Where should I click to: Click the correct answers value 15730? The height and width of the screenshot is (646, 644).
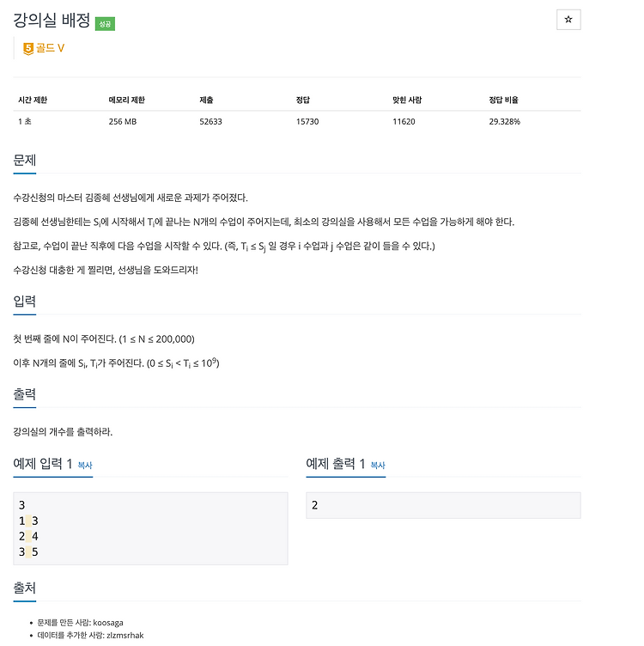pyautogui.click(x=307, y=121)
